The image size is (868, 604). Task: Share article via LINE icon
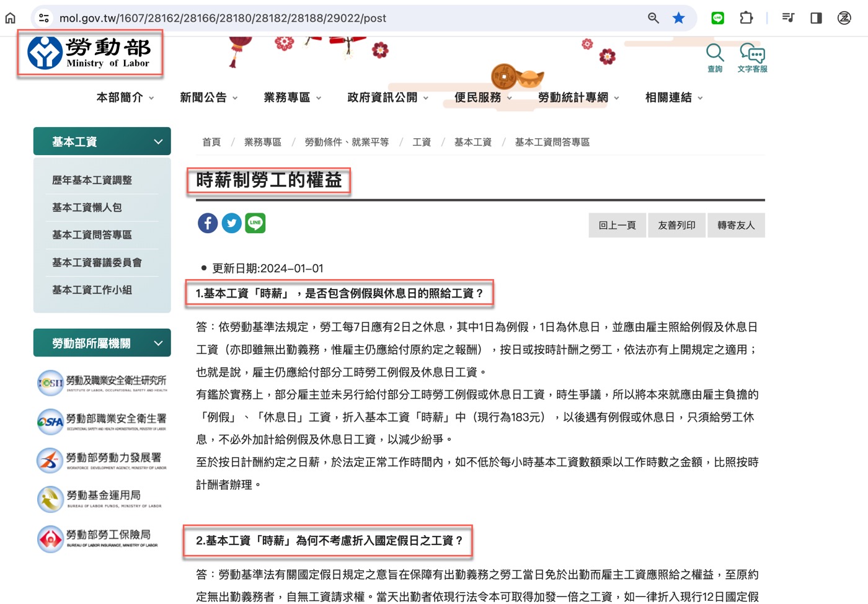coord(255,223)
